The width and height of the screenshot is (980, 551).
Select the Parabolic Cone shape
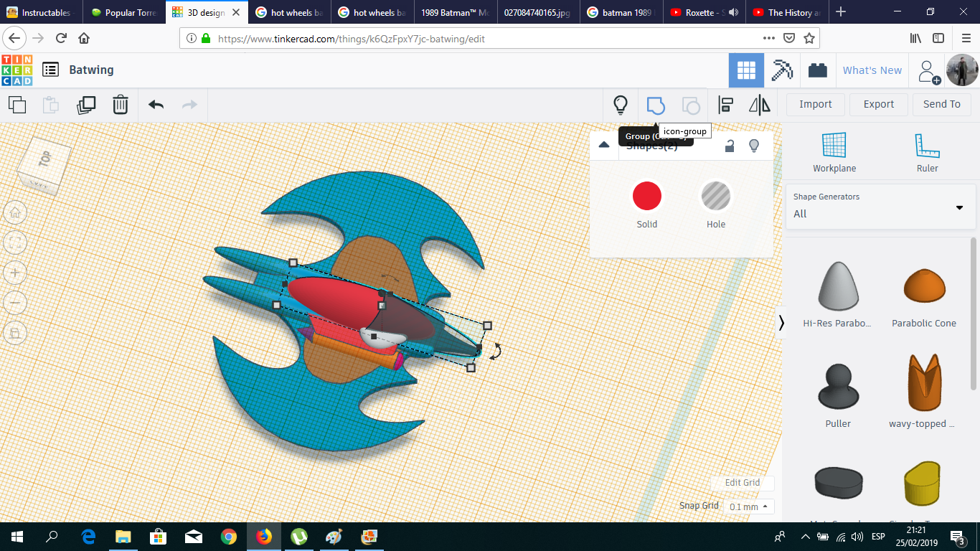click(924, 285)
